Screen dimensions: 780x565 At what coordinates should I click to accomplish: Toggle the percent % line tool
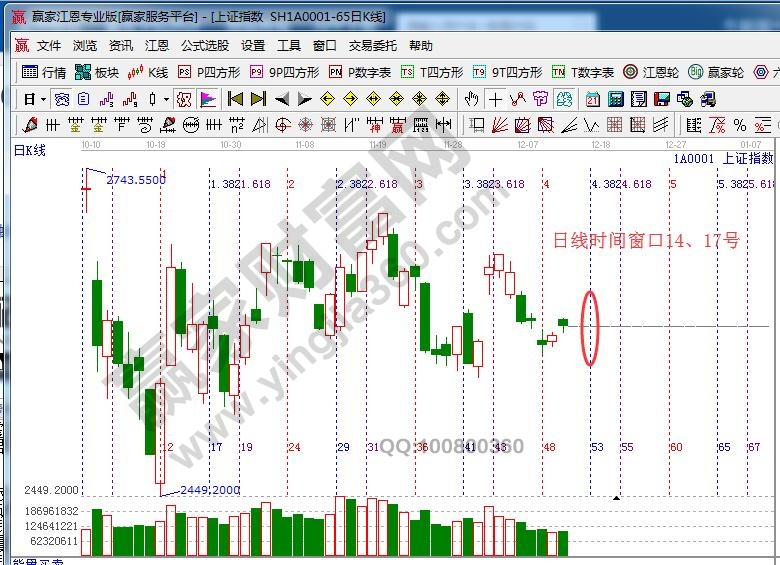click(739, 125)
